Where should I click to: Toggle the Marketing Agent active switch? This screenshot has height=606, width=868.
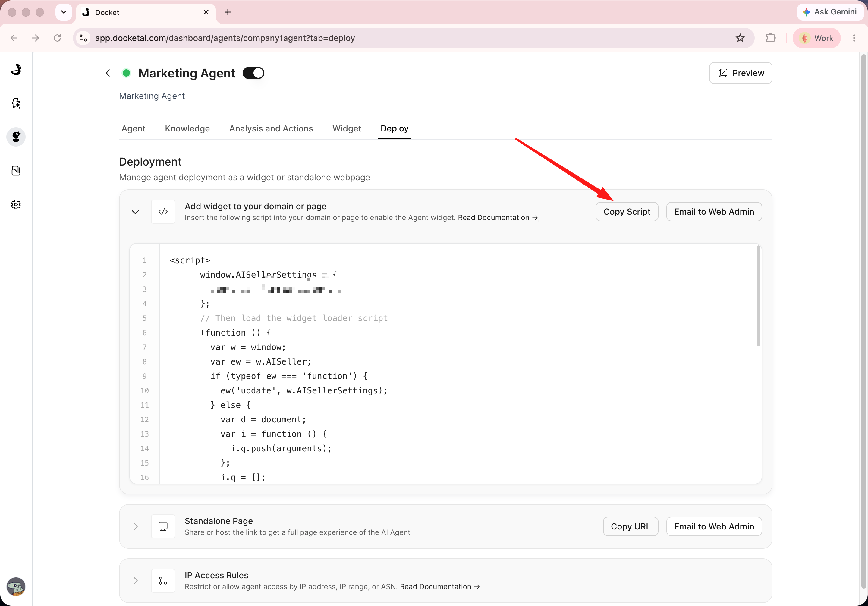[253, 73]
